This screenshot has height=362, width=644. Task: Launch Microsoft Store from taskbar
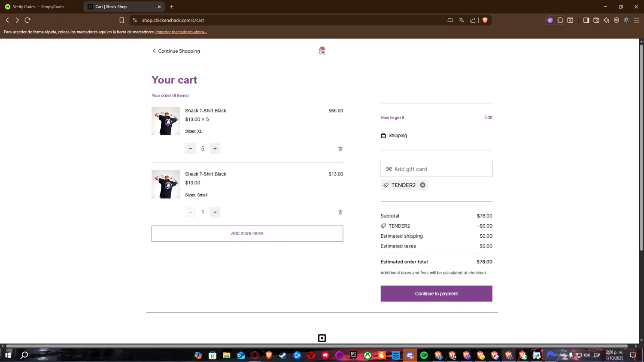[x=212, y=355]
